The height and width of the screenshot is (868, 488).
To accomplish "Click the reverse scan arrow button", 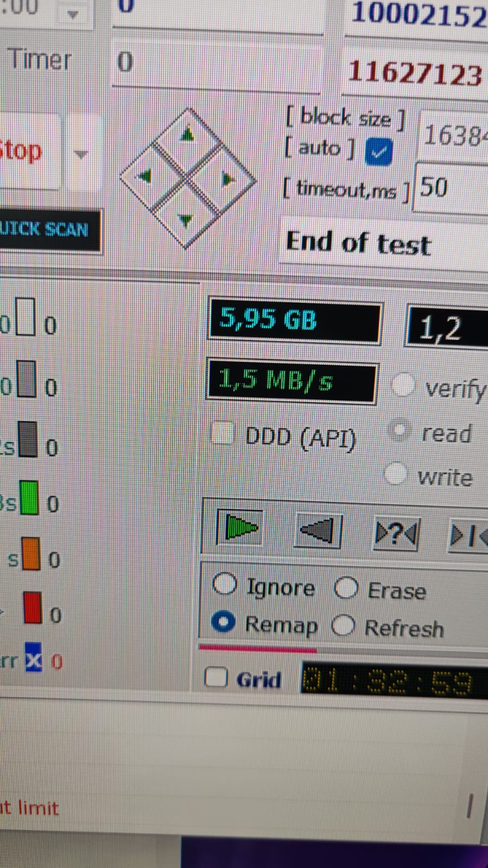I will [319, 531].
